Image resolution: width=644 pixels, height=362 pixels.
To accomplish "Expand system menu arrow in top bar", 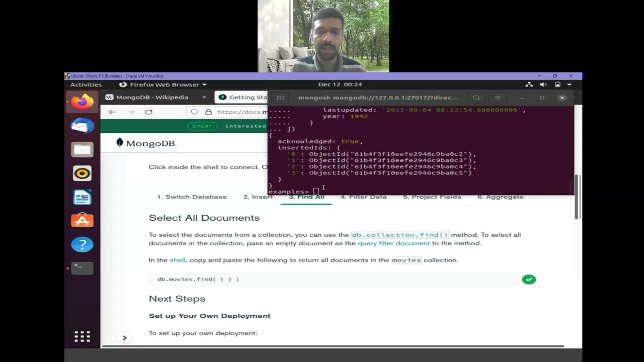I will tap(570, 84).
